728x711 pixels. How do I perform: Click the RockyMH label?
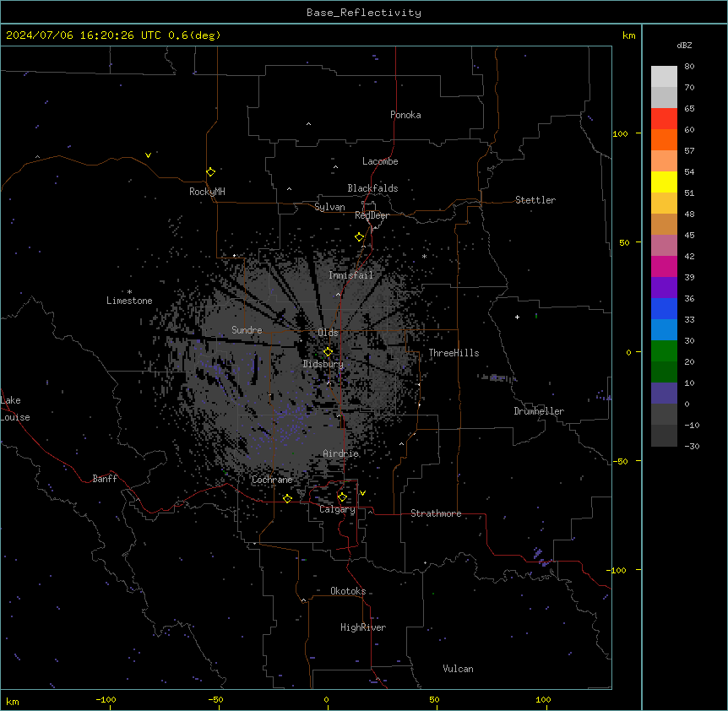pos(207,192)
